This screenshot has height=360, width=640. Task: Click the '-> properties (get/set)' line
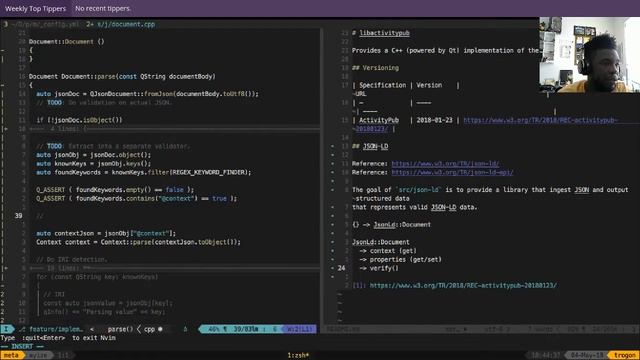pyautogui.click(x=400, y=260)
